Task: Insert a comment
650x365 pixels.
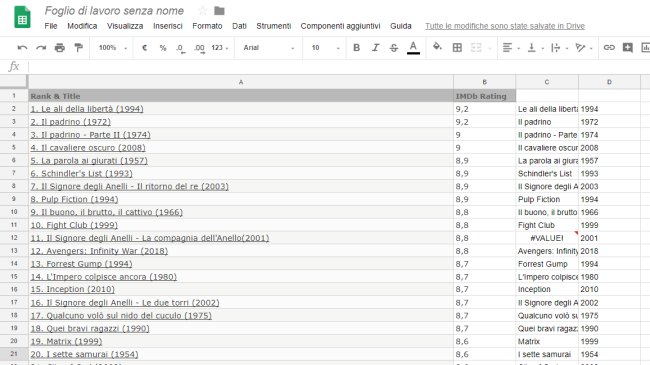Action: [x=628, y=48]
